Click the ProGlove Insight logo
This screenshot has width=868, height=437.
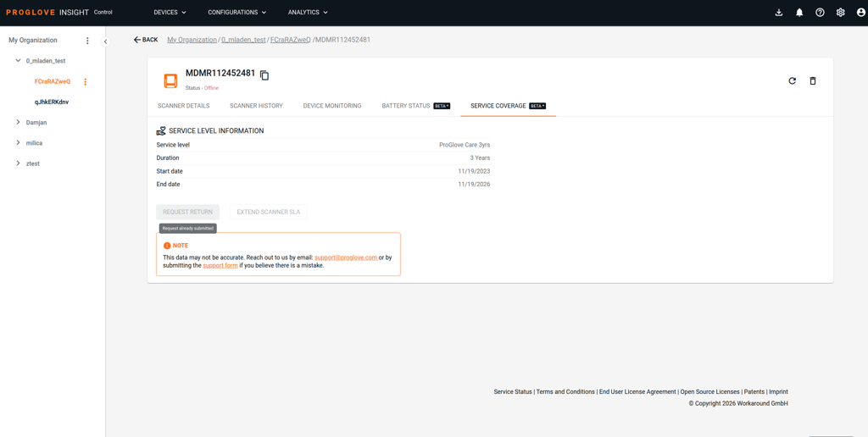pos(47,12)
